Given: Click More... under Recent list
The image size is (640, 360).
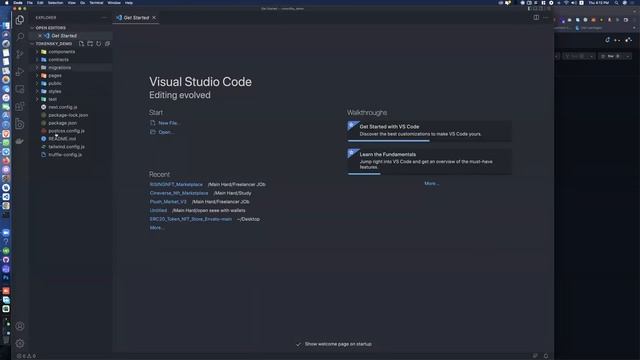Looking at the screenshot, I should tap(157, 228).
